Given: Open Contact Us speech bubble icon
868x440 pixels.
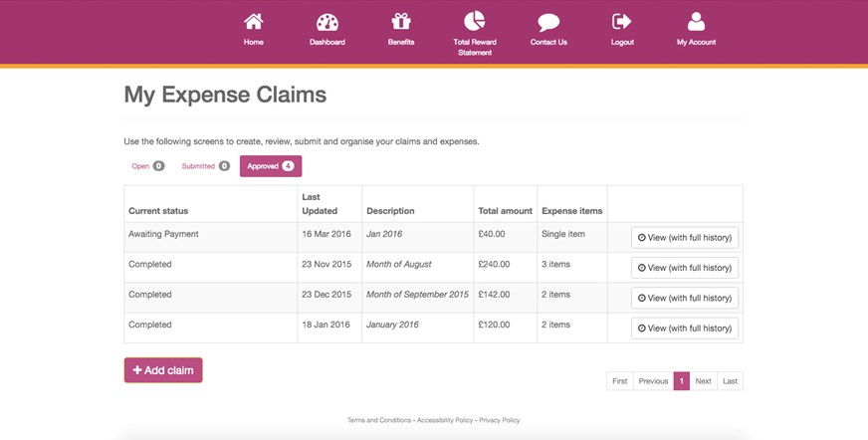Looking at the screenshot, I should 548,23.
